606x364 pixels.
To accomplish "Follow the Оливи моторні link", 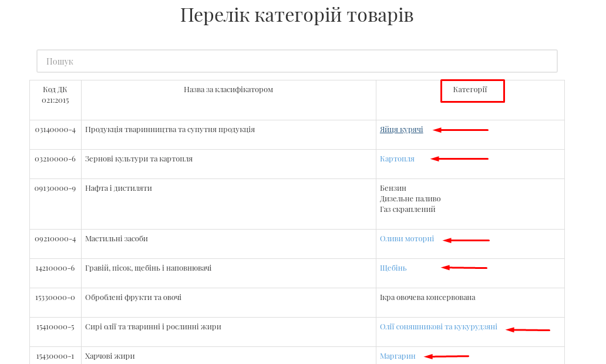I will tap(406, 238).
